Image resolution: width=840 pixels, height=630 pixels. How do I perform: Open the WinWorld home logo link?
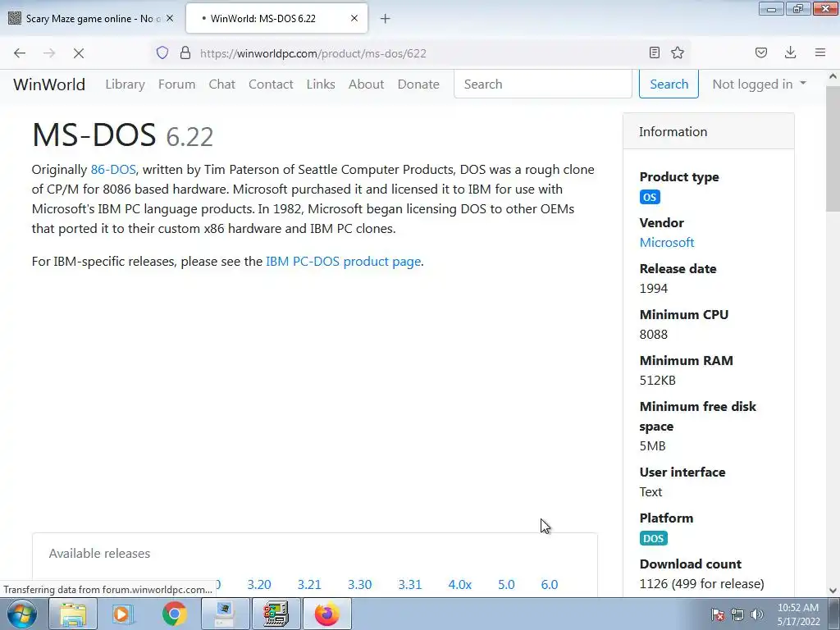49,84
